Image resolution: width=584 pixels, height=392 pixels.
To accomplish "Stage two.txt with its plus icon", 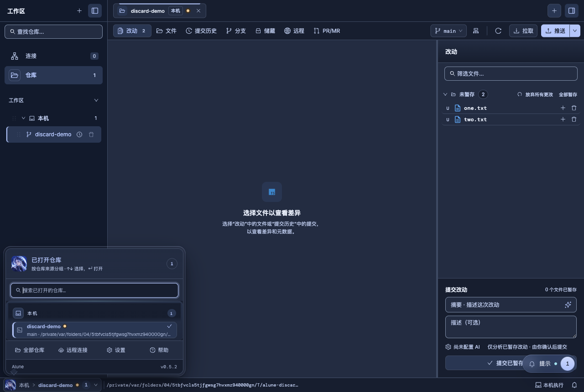I will pyautogui.click(x=563, y=119).
